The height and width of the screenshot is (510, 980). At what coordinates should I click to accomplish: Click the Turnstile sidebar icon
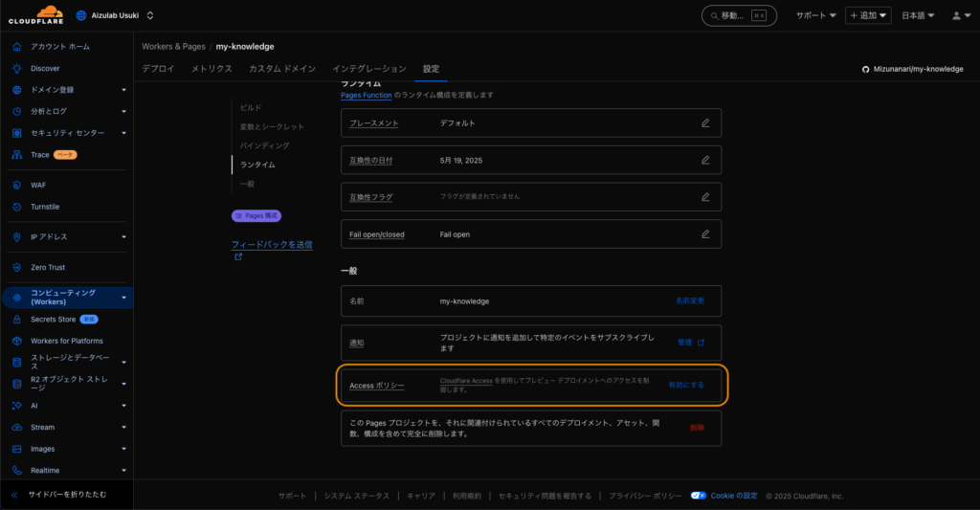point(17,207)
